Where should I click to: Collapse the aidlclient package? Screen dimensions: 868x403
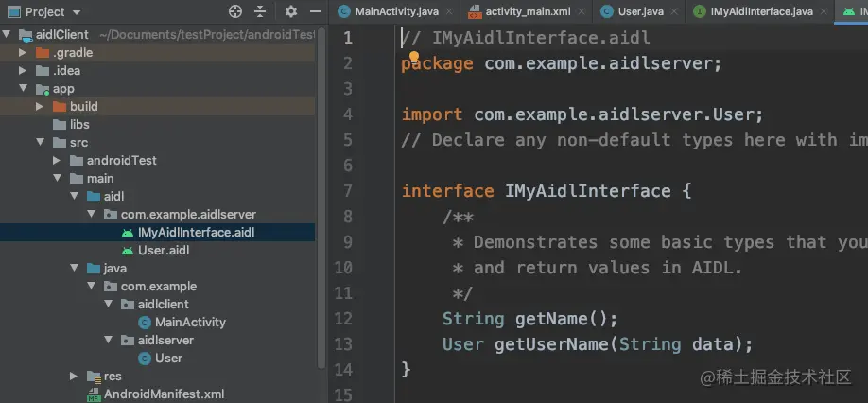click(x=109, y=304)
